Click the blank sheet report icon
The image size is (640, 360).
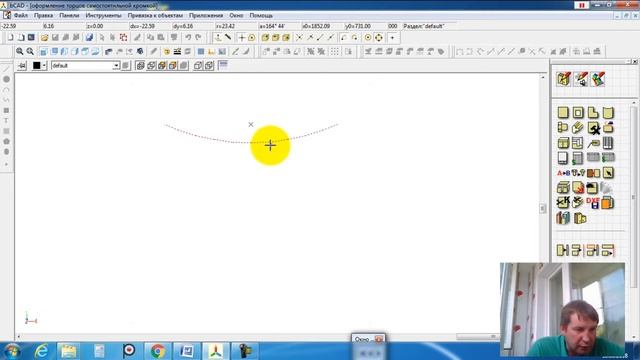(563, 158)
